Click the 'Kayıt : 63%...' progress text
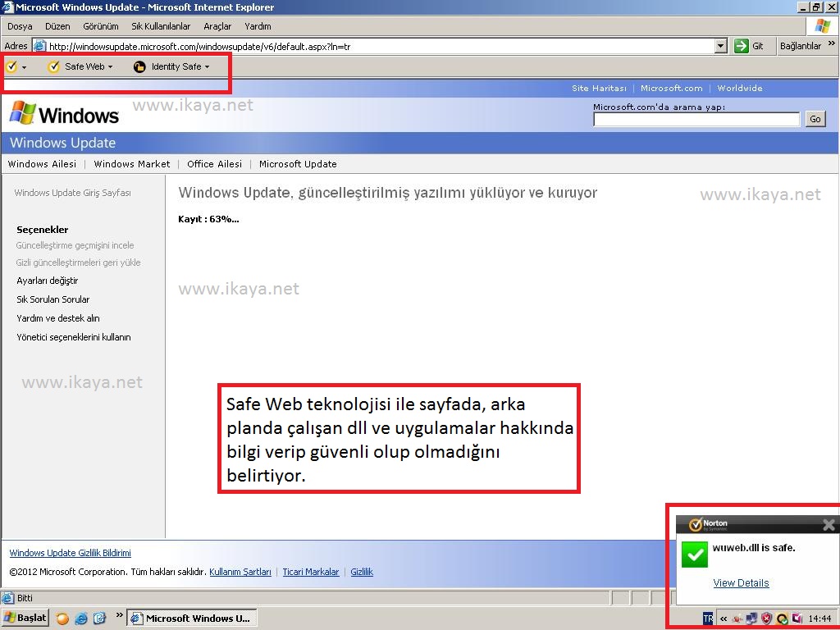Image resolution: width=840 pixels, height=630 pixels. (208, 219)
